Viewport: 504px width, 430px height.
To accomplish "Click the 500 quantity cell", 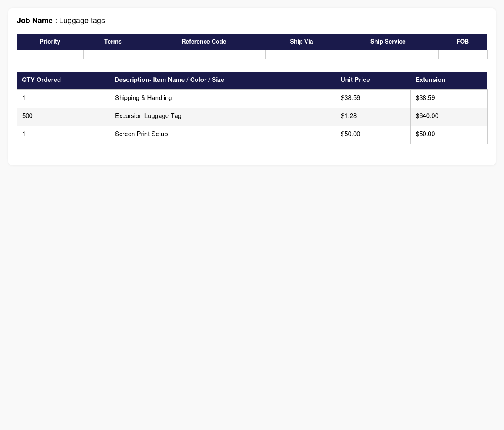I will click(x=27, y=116).
